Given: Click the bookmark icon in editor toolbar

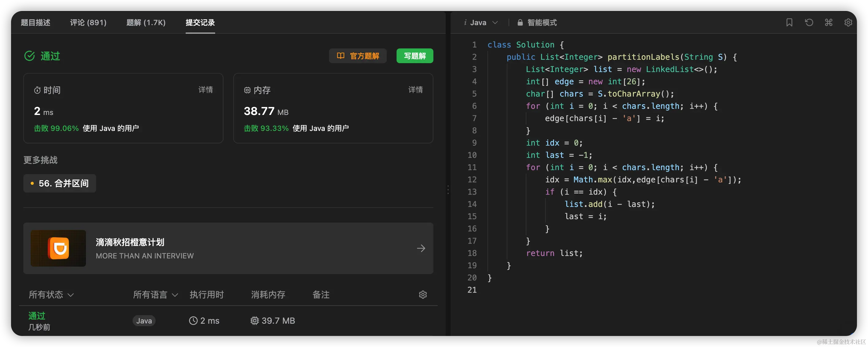Looking at the screenshot, I should (x=789, y=23).
